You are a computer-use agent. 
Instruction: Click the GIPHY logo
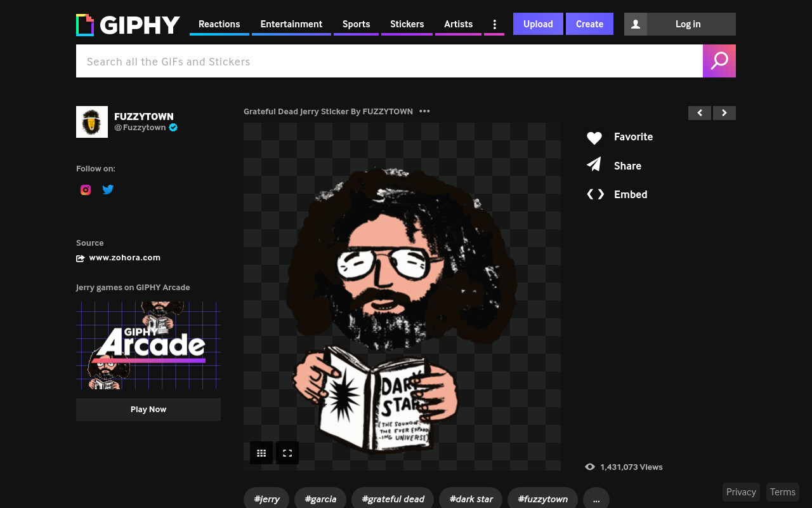[128, 25]
